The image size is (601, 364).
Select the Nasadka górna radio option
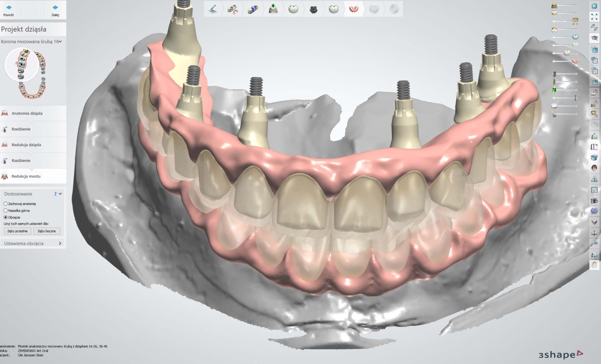coord(6,210)
